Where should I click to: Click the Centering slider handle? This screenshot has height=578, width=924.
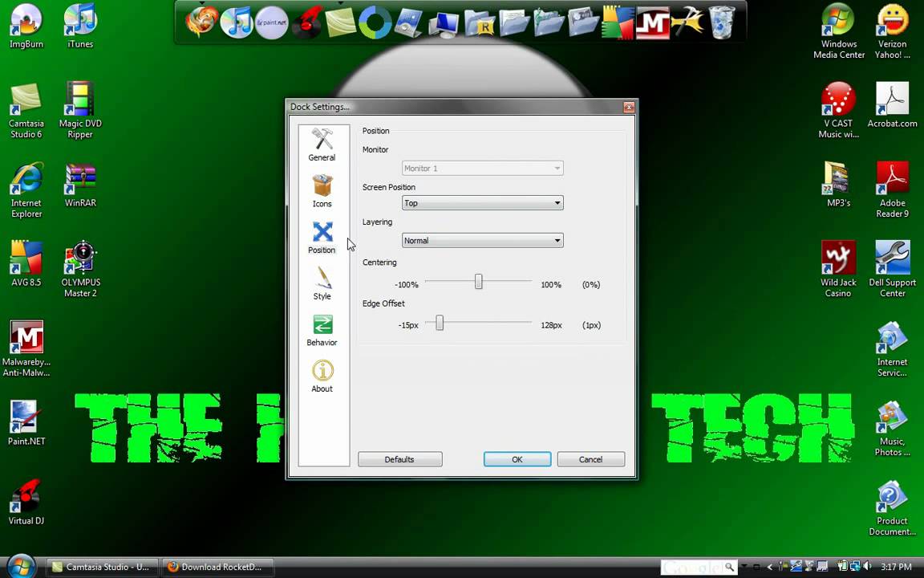pyautogui.click(x=479, y=282)
